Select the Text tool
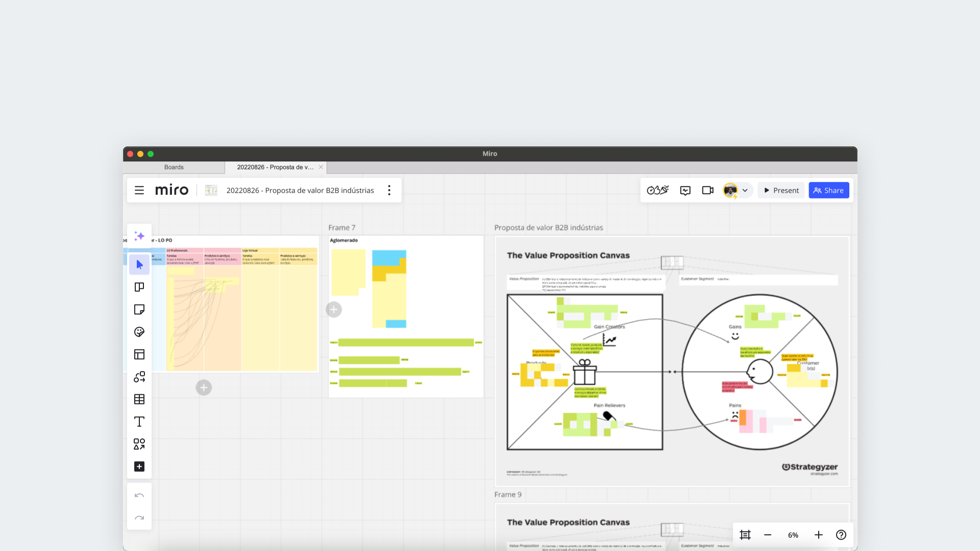This screenshot has width=980, height=551. coord(139,422)
